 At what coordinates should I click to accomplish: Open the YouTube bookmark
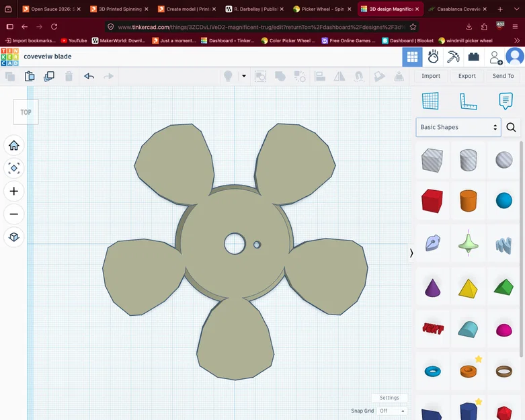(74, 41)
